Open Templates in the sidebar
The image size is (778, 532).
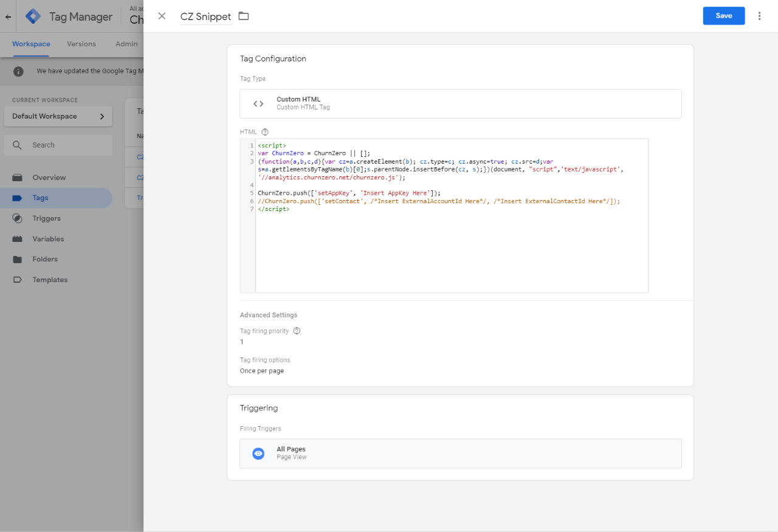pyautogui.click(x=56, y=280)
